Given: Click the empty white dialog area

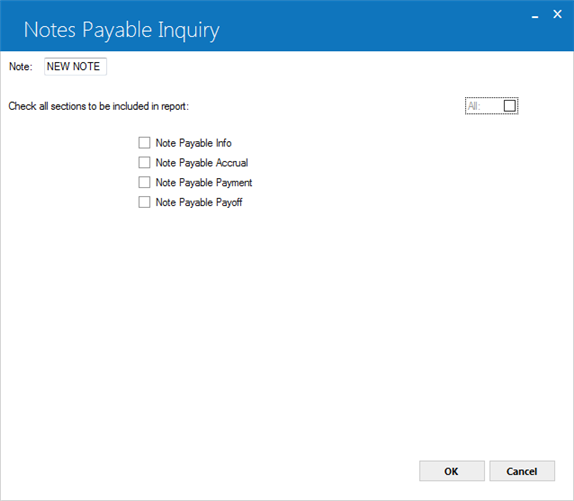Looking at the screenshot, I should 286,329.
